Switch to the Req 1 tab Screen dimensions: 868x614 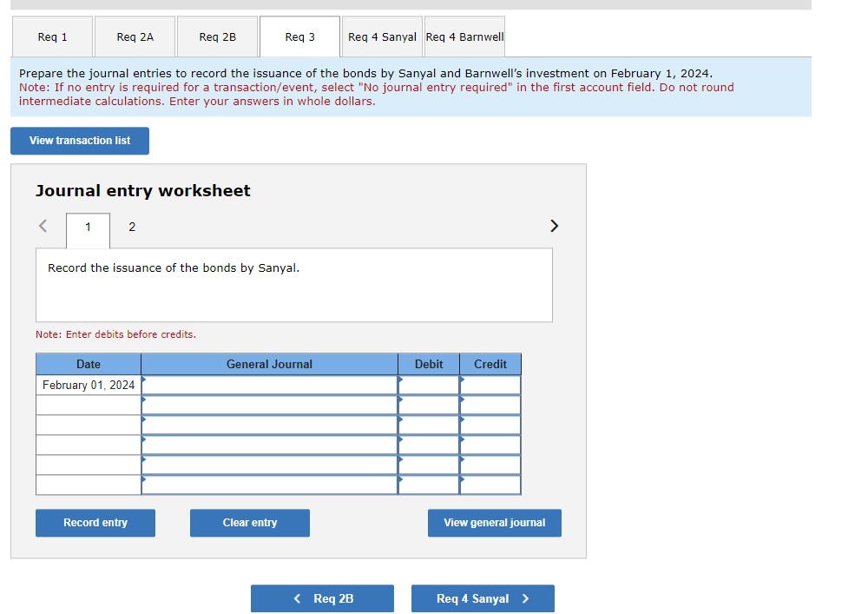tap(52, 36)
